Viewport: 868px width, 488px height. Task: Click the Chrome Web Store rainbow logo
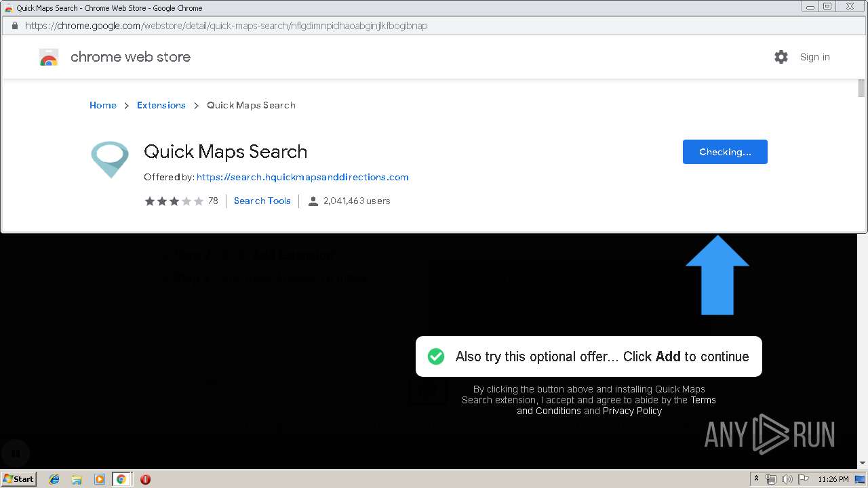point(49,58)
